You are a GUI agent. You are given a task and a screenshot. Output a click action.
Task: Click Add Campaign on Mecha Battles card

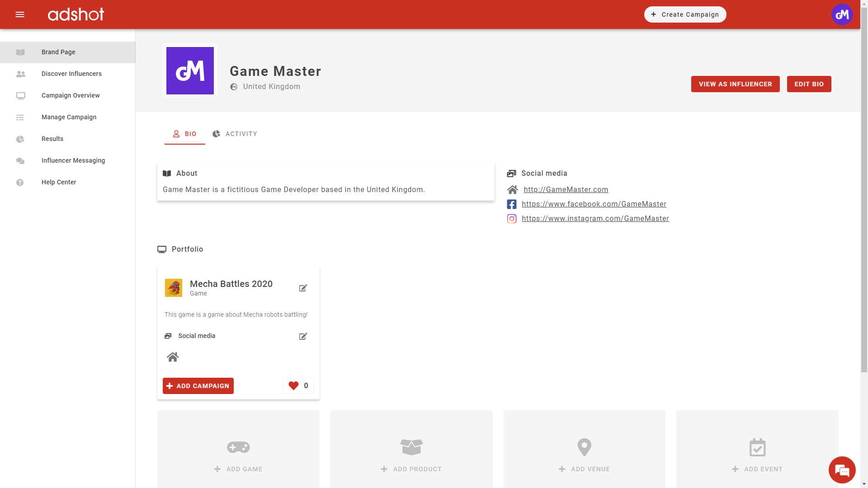click(x=198, y=386)
